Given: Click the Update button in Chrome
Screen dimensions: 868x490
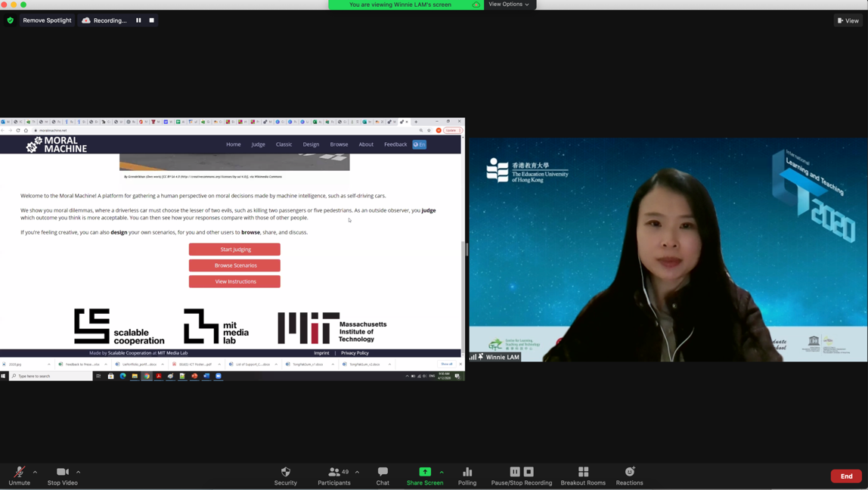Looking at the screenshot, I should (x=452, y=131).
